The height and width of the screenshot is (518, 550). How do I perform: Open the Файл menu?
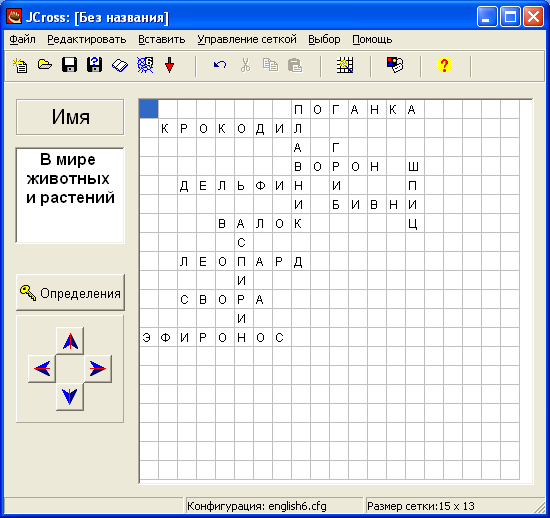(x=22, y=39)
